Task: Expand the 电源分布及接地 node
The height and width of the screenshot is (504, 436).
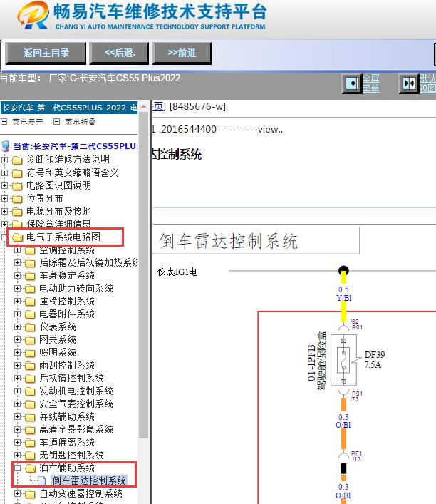Action: (4, 211)
